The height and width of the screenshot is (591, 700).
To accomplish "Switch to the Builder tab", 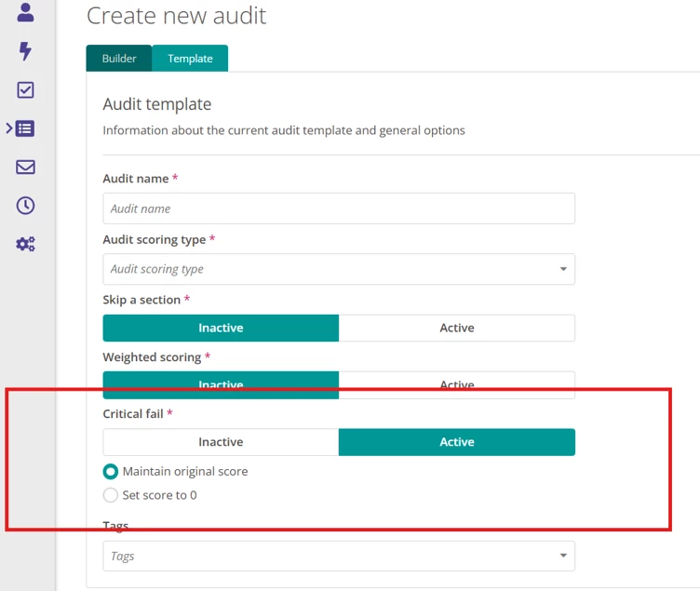I will [119, 59].
